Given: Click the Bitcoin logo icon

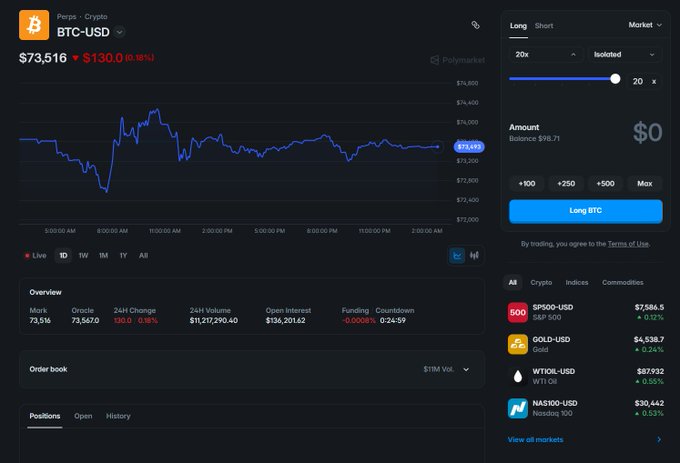Looking at the screenshot, I should pos(34,25).
